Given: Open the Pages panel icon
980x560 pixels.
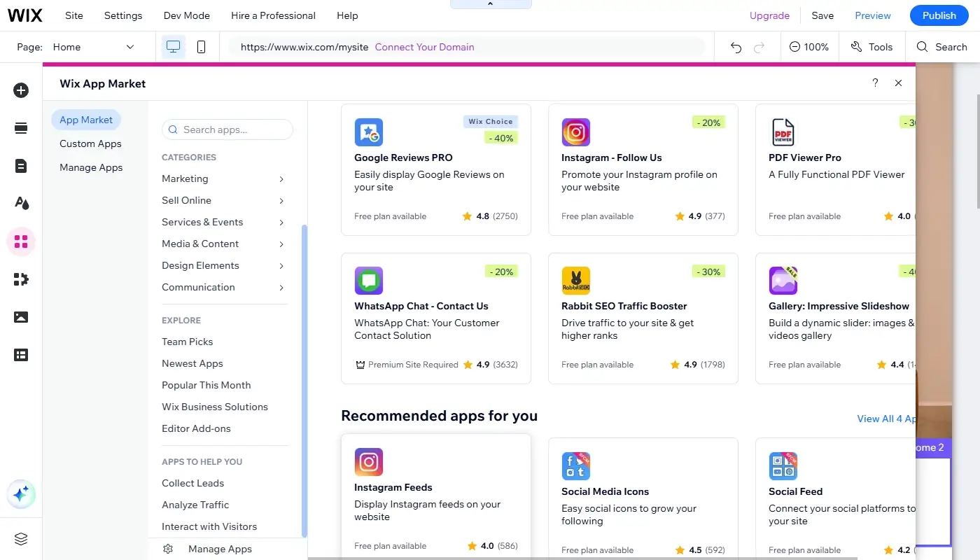Looking at the screenshot, I should [x=21, y=166].
